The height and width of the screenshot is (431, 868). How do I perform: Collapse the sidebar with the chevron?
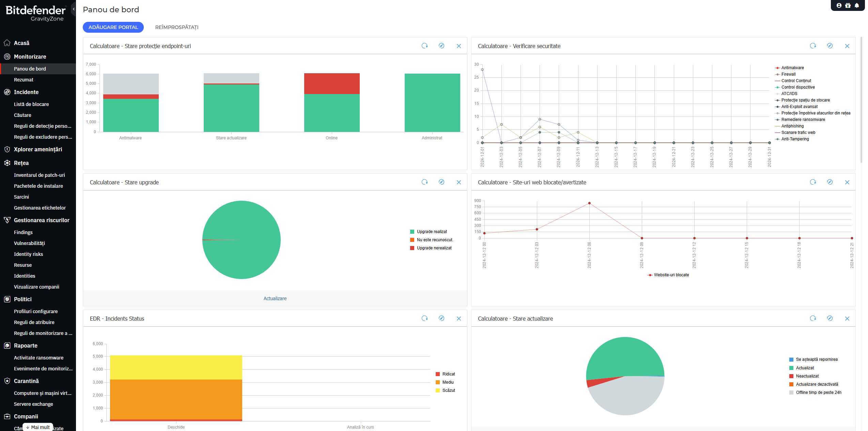(74, 9)
